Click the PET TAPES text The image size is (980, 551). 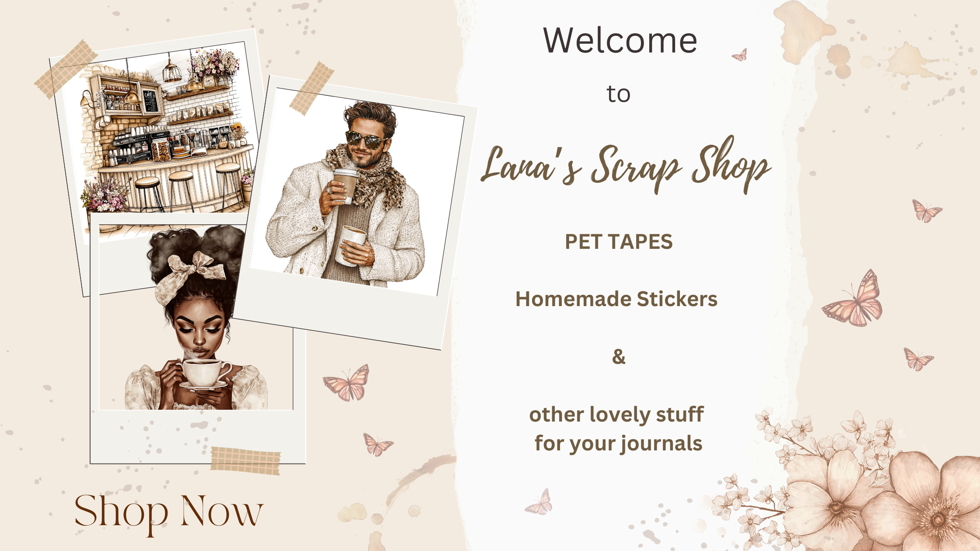pos(619,242)
